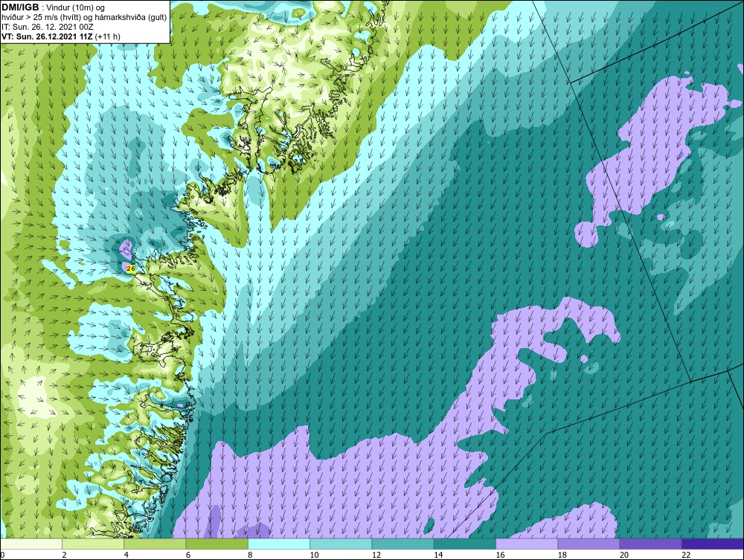Image resolution: width=744 pixels, height=560 pixels.
Task: Select the 16–18 m/s lavender legend swatch
Action: 527,544
